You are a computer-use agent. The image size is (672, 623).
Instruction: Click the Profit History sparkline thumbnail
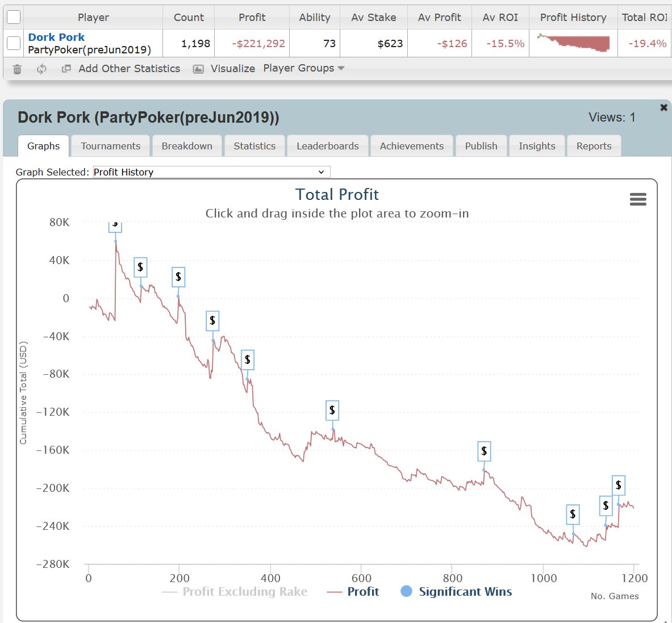pos(572,43)
